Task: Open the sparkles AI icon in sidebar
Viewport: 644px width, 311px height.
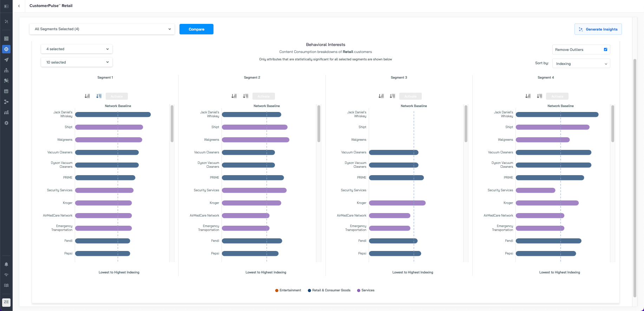Action: pos(6,21)
